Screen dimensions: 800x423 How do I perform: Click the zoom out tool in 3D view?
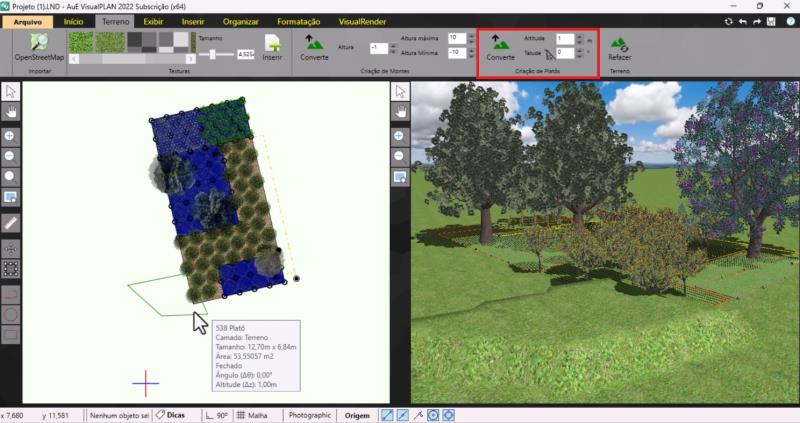point(400,156)
